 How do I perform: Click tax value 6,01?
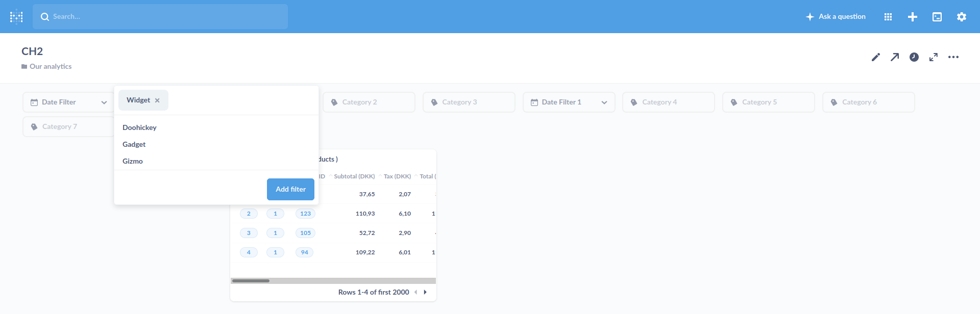click(405, 252)
